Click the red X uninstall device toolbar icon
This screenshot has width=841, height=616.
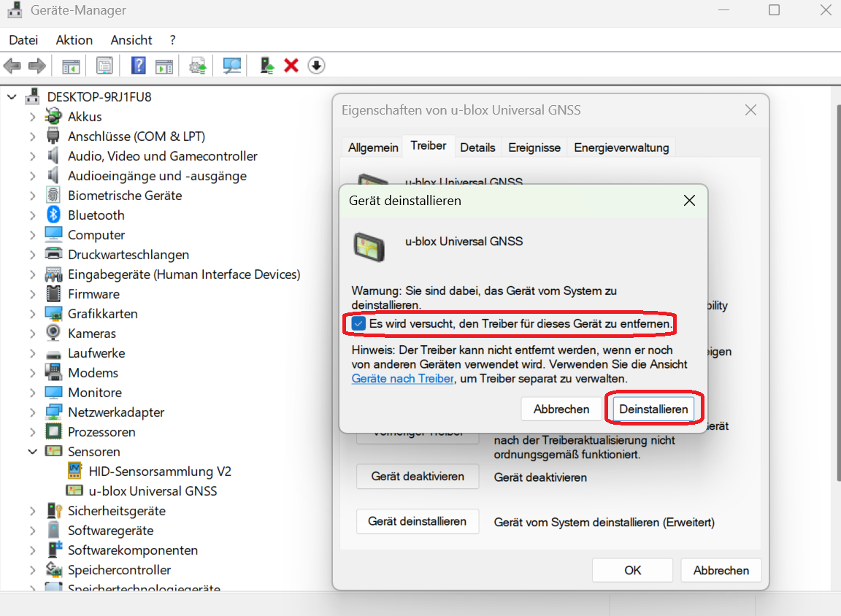click(291, 66)
